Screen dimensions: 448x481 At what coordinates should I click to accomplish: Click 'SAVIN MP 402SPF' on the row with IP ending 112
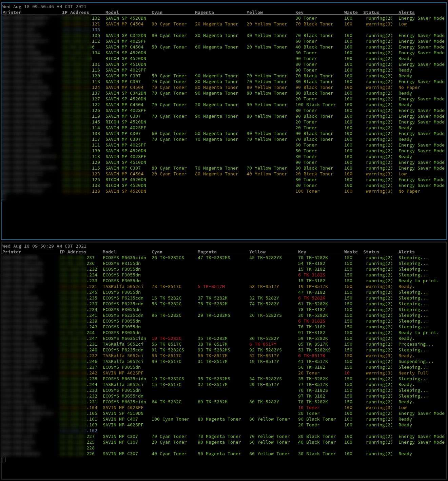pos(126,41)
